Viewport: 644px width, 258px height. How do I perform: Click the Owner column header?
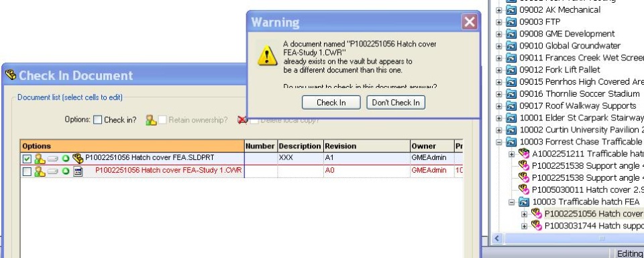(x=432, y=146)
